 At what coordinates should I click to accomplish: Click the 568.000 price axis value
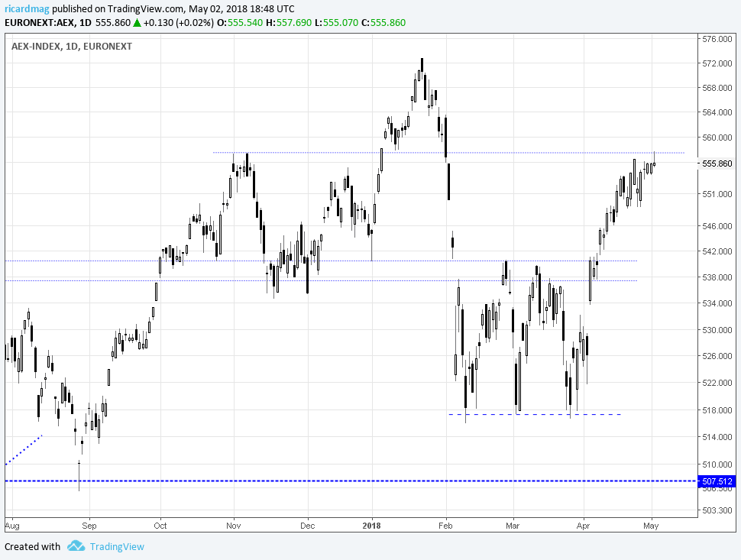[717, 88]
